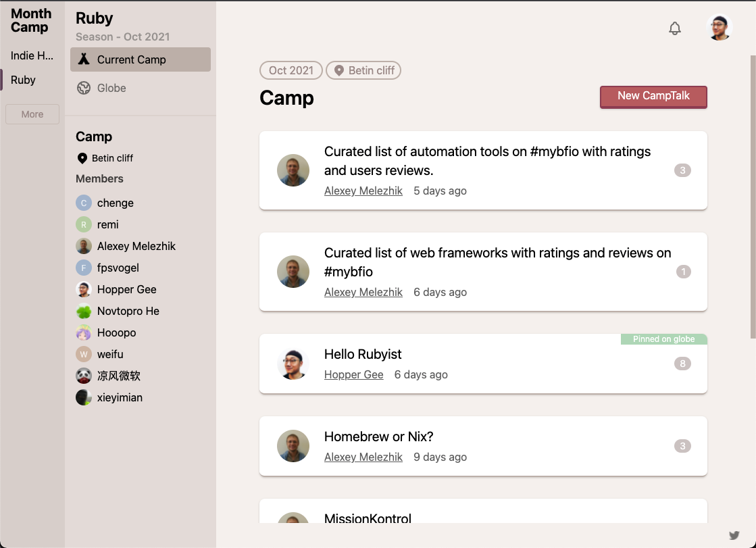Open Hopper Gee's profile link under Hello Rubyist
This screenshot has width=756, height=548.
pos(353,374)
